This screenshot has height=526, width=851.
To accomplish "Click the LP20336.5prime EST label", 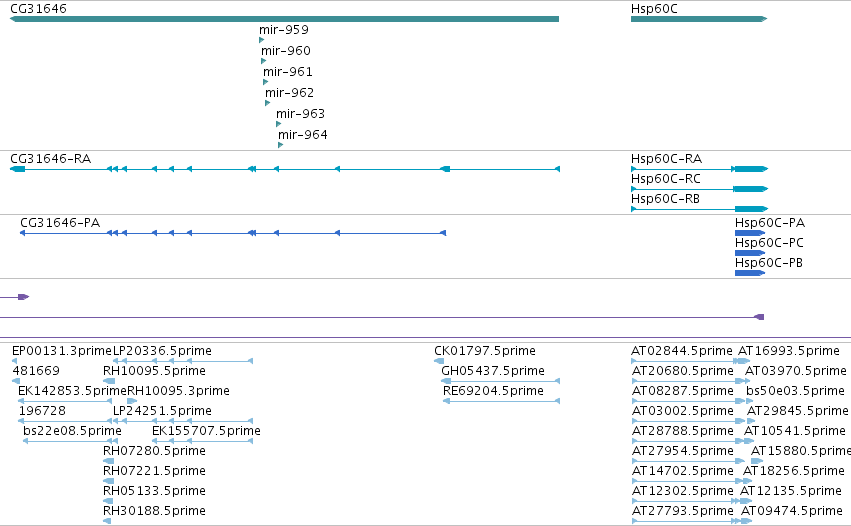I will click(162, 351).
